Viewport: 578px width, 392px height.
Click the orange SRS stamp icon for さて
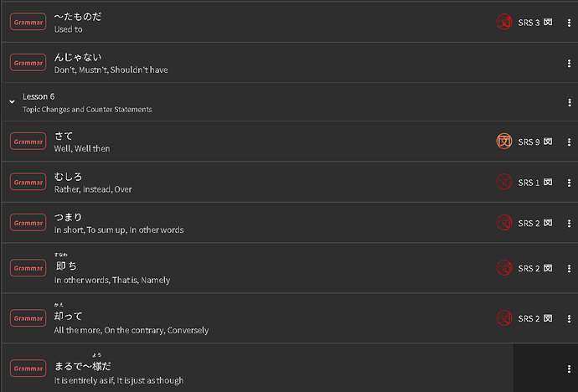pyautogui.click(x=504, y=142)
